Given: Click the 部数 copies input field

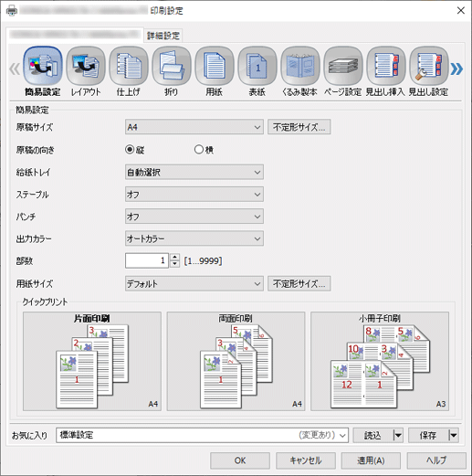Looking at the screenshot, I should [x=147, y=260].
